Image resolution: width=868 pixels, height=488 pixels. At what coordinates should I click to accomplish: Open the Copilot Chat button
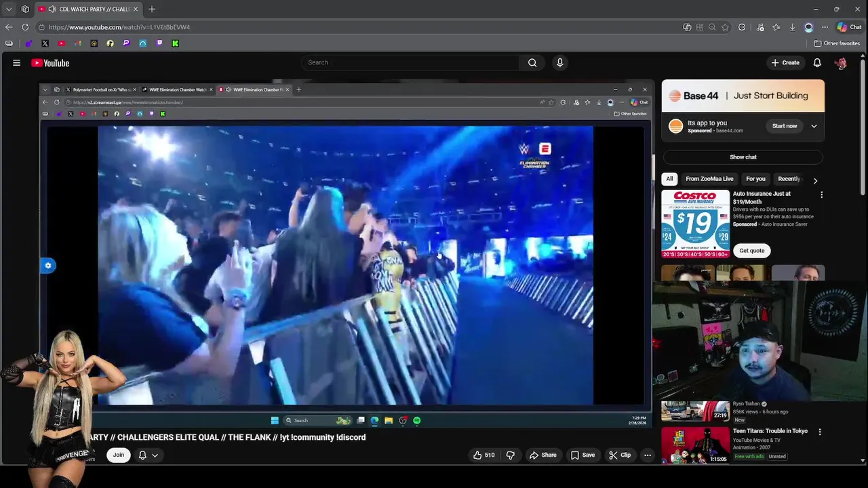click(x=849, y=27)
